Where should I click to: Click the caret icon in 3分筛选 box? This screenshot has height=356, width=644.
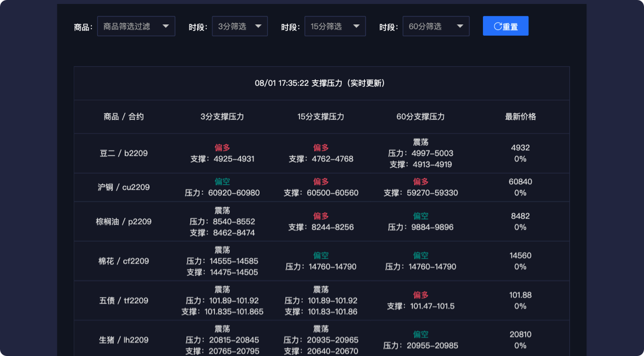pos(258,26)
